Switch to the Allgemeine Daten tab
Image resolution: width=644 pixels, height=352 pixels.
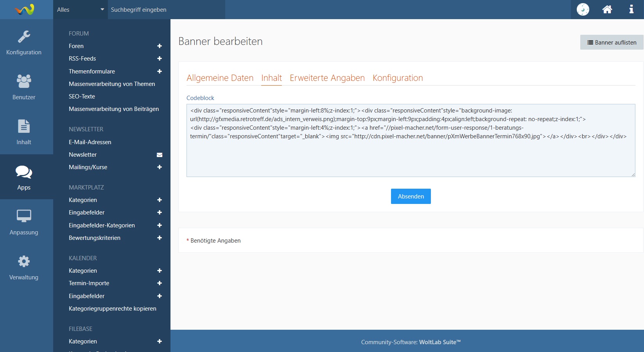click(220, 78)
